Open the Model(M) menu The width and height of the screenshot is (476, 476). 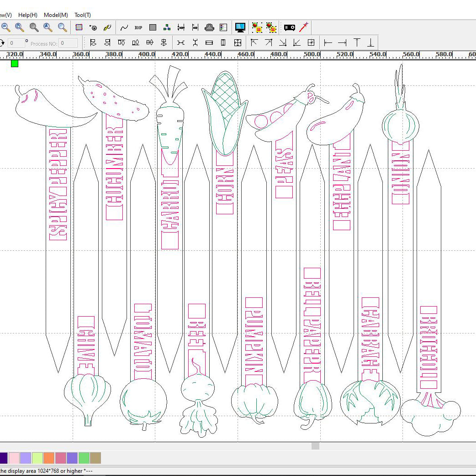(x=56, y=15)
